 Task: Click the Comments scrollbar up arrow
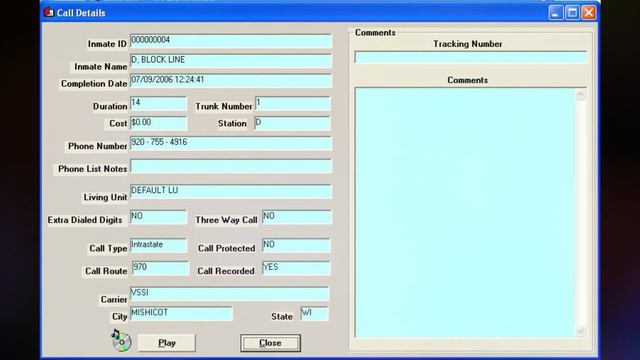coord(581,95)
